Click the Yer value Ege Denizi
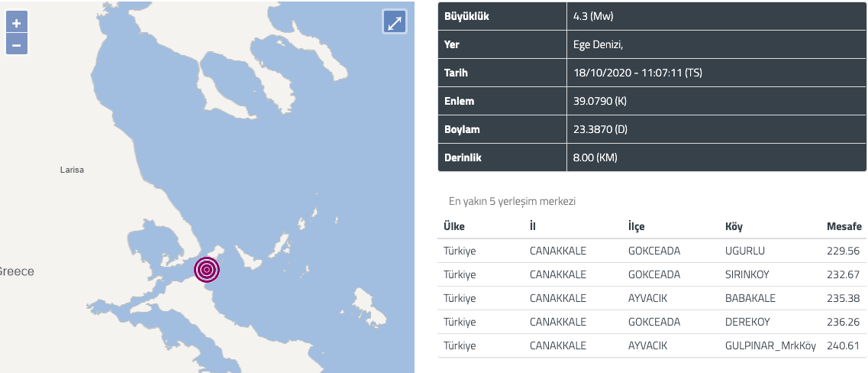Viewport: 868px width, 373px height. pos(599,45)
